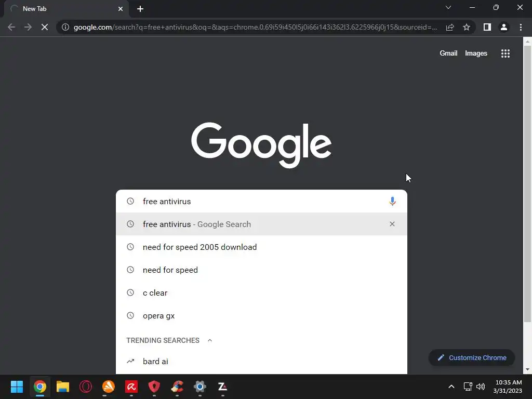
Task: Click Customize Chrome button
Action: pyautogui.click(x=472, y=357)
